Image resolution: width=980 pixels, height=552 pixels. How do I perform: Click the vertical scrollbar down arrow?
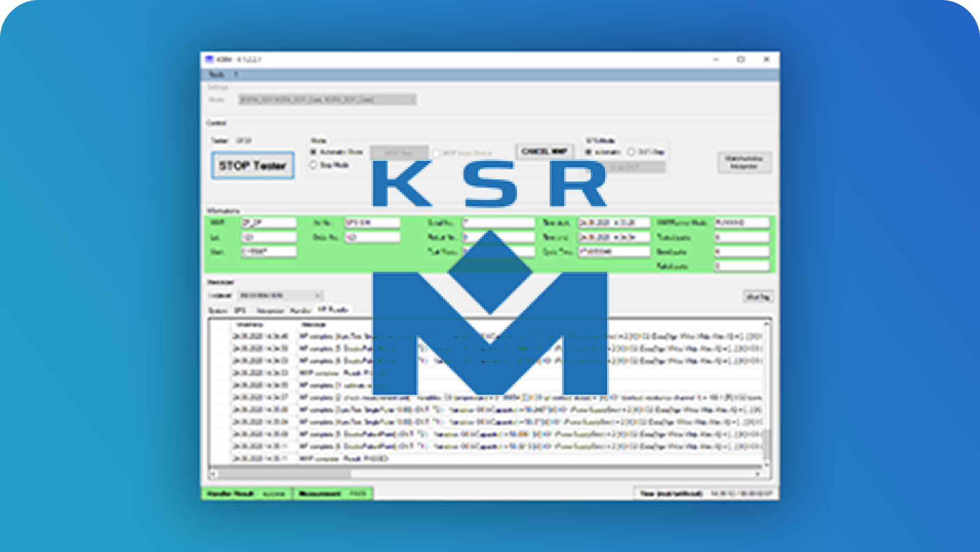pyautogui.click(x=766, y=465)
